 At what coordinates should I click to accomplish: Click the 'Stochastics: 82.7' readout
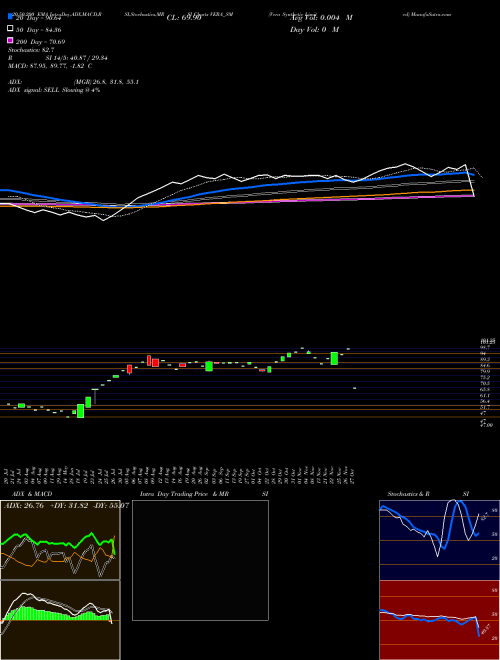(31, 50)
